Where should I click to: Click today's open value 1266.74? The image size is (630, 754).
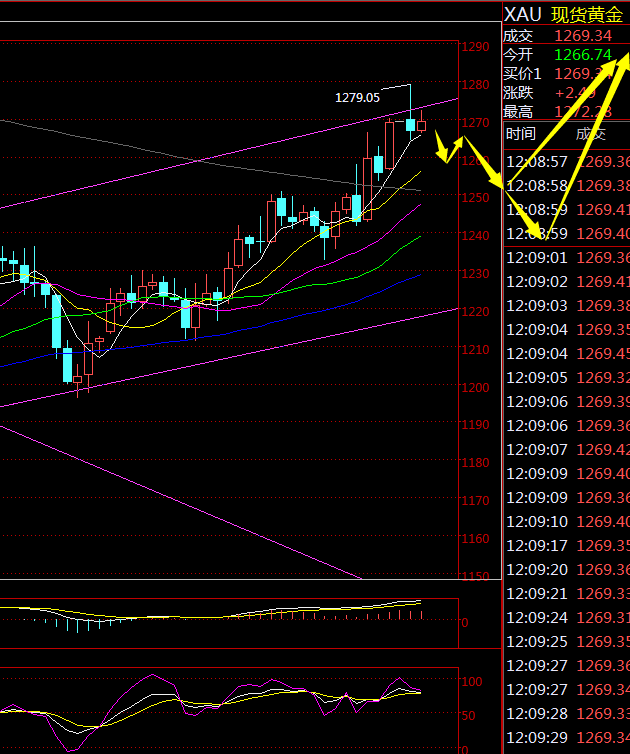pyautogui.click(x=583, y=55)
